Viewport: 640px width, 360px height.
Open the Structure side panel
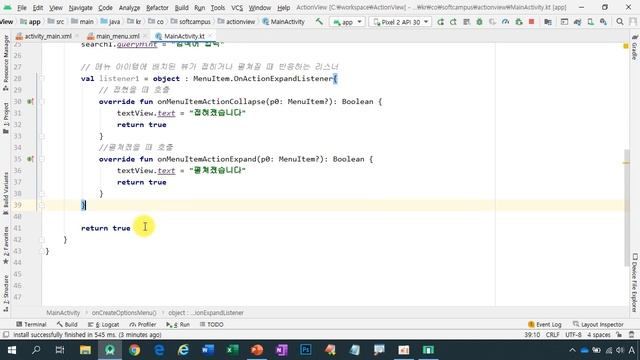[x=6, y=293]
